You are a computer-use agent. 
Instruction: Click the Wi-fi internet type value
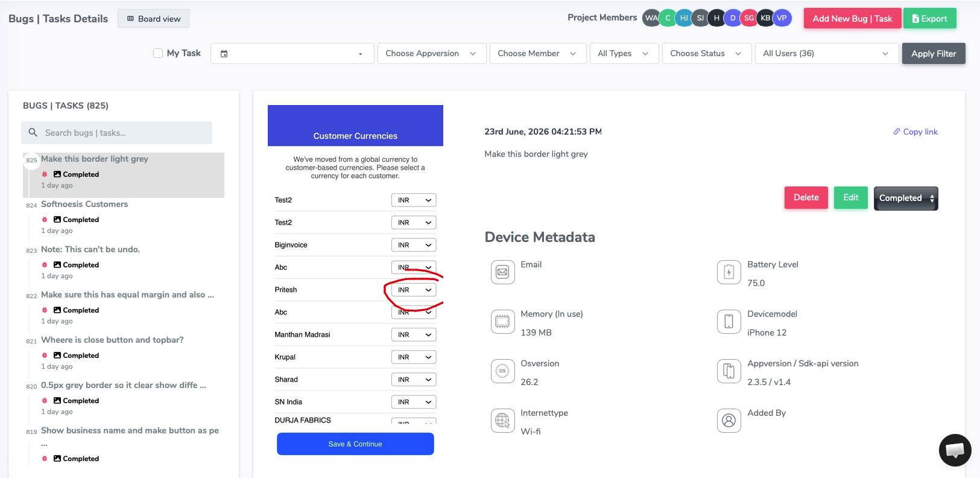(531, 432)
